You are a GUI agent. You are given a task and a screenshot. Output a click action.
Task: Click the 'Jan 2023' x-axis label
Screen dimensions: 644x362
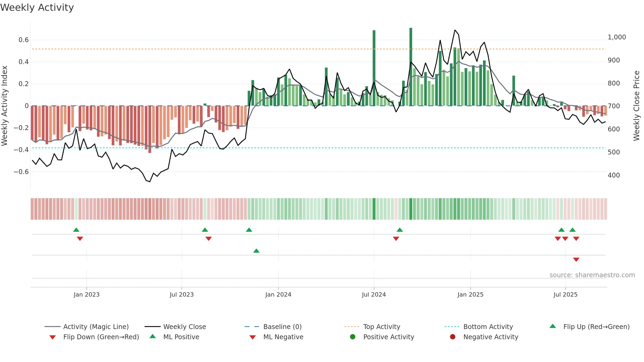click(x=87, y=294)
